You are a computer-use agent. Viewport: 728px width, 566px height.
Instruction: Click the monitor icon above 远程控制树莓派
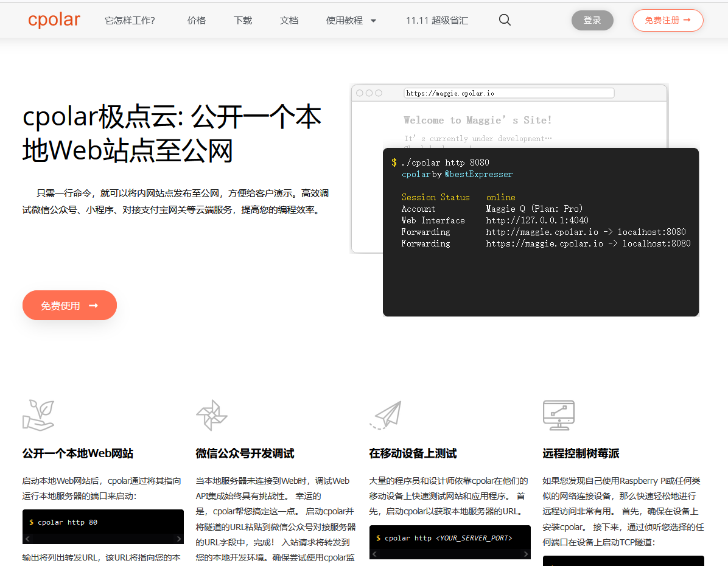click(559, 415)
